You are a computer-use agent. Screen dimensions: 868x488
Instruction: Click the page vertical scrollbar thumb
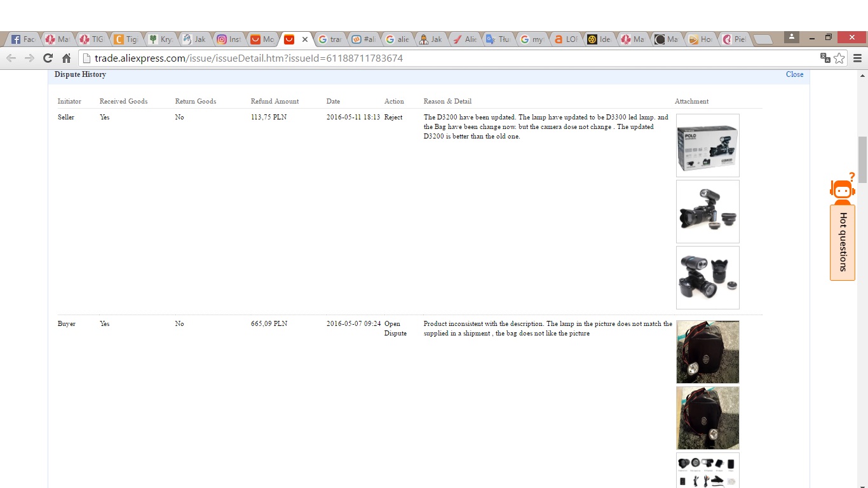862,159
